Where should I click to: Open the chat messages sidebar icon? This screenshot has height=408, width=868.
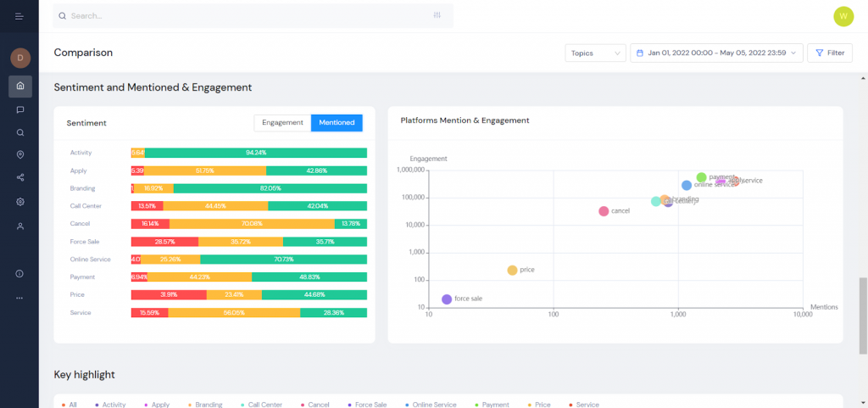click(x=20, y=109)
